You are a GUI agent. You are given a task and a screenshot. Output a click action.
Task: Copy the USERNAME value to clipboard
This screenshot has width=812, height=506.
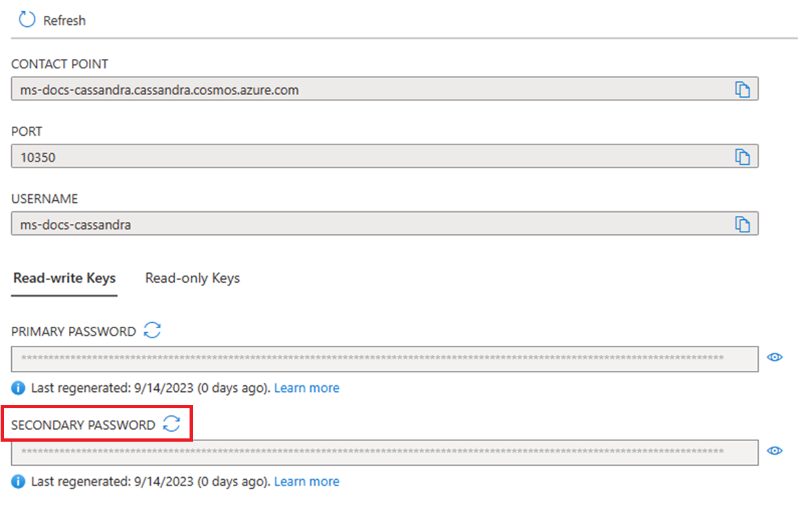coord(742,224)
